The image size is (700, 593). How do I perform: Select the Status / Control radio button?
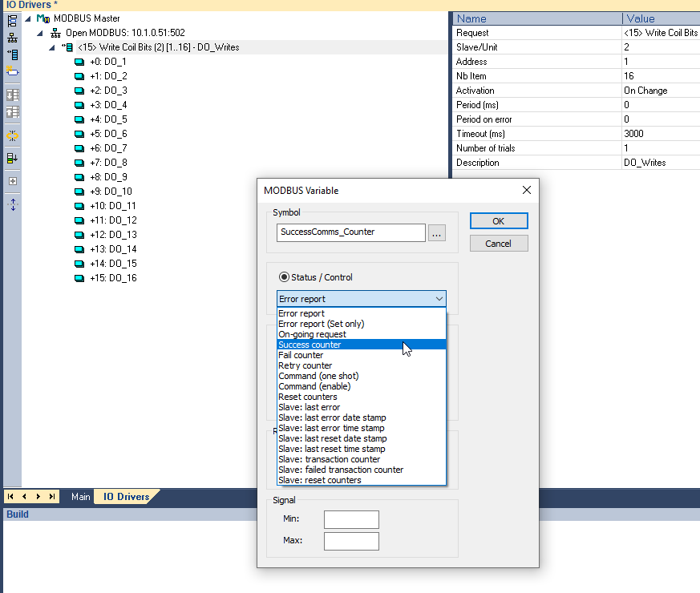(284, 277)
